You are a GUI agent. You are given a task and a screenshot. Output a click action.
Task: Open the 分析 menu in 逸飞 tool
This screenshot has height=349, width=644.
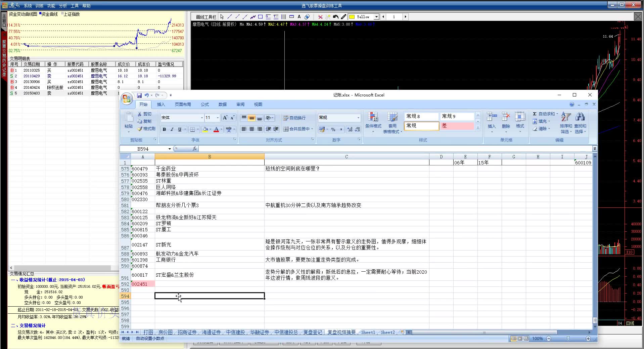click(x=63, y=6)
